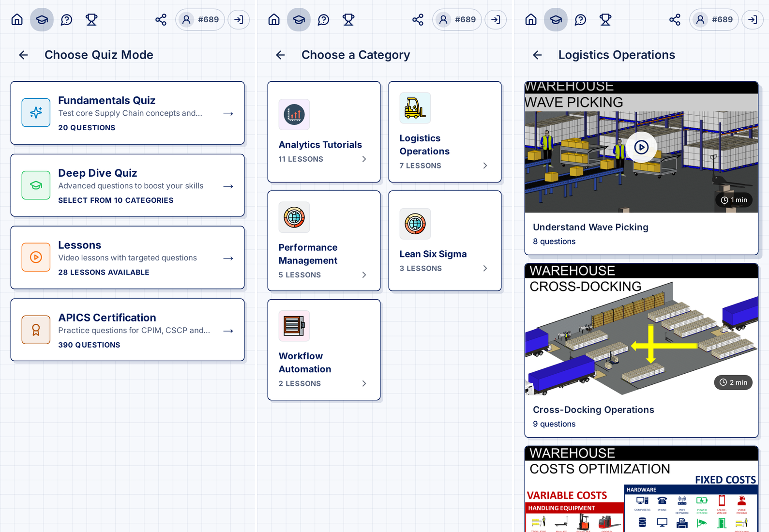
Task: Click login arrow icon in Choose Quiz Mode panel
Action: point(239,19)
